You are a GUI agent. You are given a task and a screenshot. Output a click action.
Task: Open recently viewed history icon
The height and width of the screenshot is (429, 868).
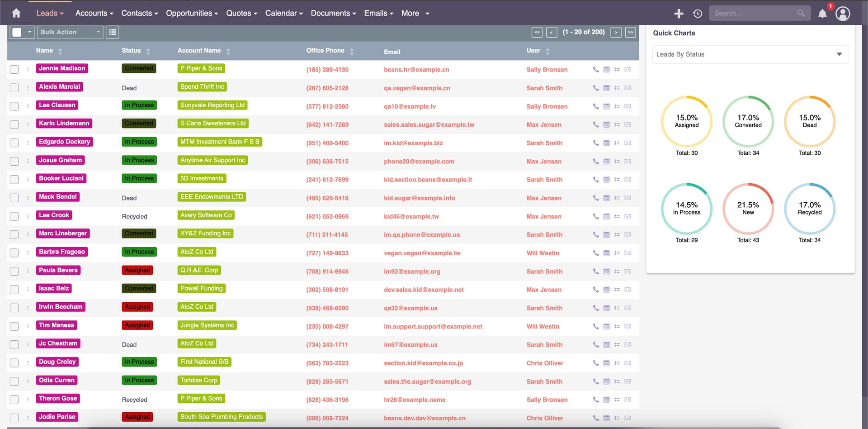pyautogui.click(x=698, y=14)
